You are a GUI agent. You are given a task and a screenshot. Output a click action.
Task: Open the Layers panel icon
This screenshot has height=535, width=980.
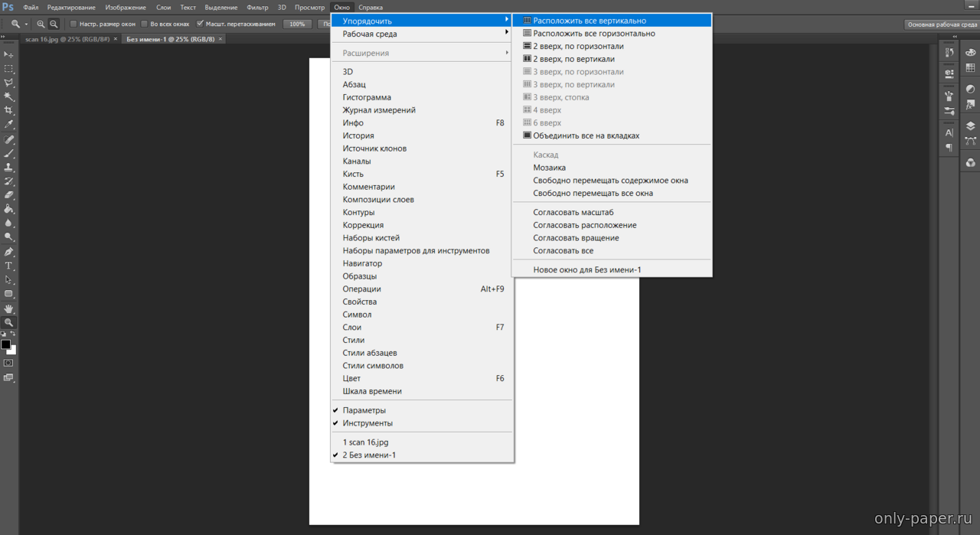click(x=971, y=126)
